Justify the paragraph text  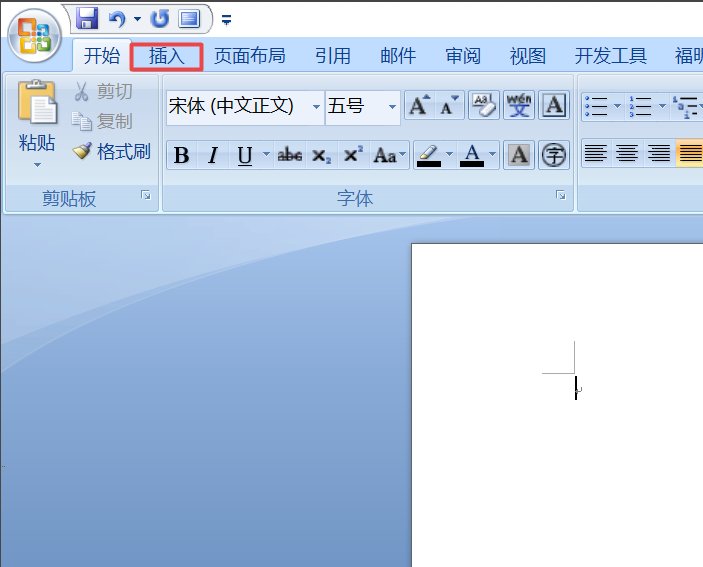pos(690,153)
